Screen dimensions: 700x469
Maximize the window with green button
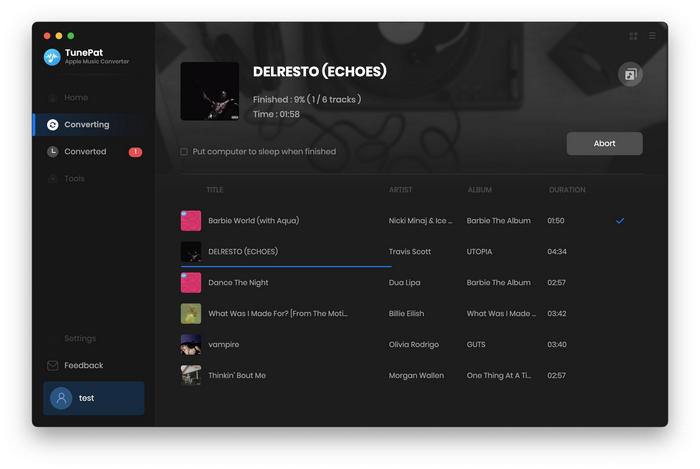71,36
